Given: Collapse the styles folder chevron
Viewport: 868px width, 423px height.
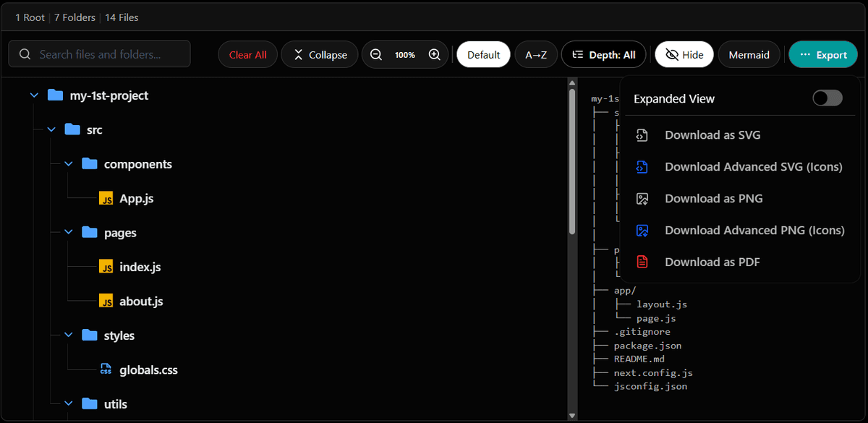Looking at the screenshot, I should point(69,336).
